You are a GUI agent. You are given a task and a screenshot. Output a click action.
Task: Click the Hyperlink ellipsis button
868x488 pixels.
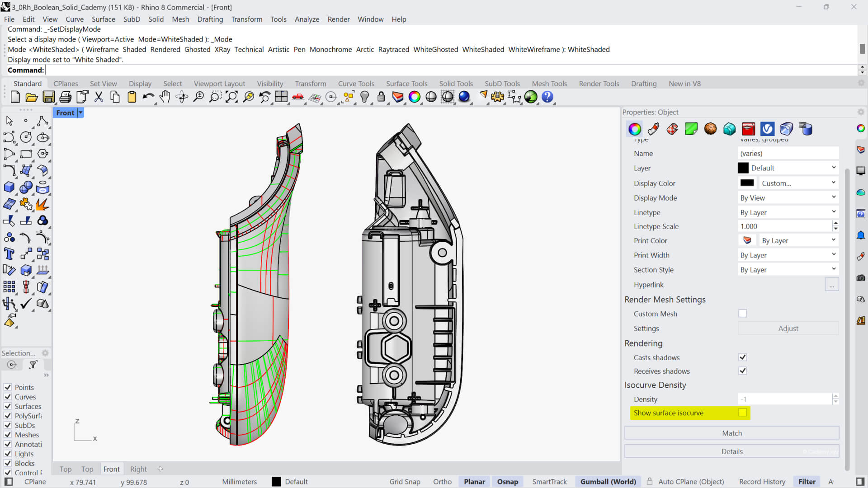[831, 285]
